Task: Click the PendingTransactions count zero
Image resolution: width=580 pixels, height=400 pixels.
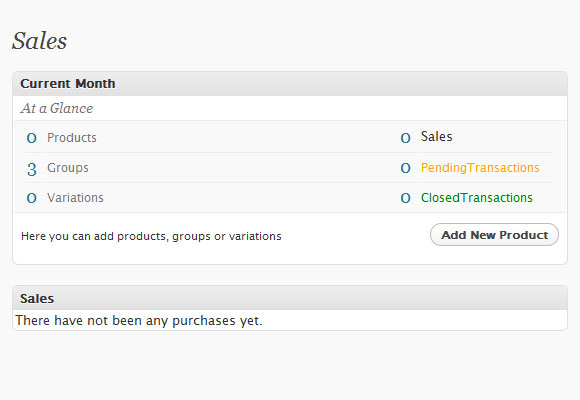Action: pos(405,168)
